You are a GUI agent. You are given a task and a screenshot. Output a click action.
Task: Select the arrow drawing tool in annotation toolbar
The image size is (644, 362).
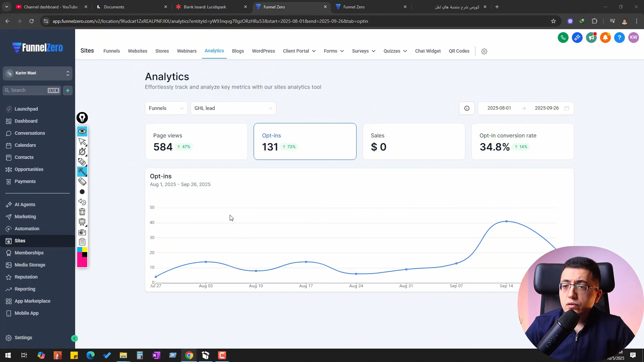click(x=82, y=172)
